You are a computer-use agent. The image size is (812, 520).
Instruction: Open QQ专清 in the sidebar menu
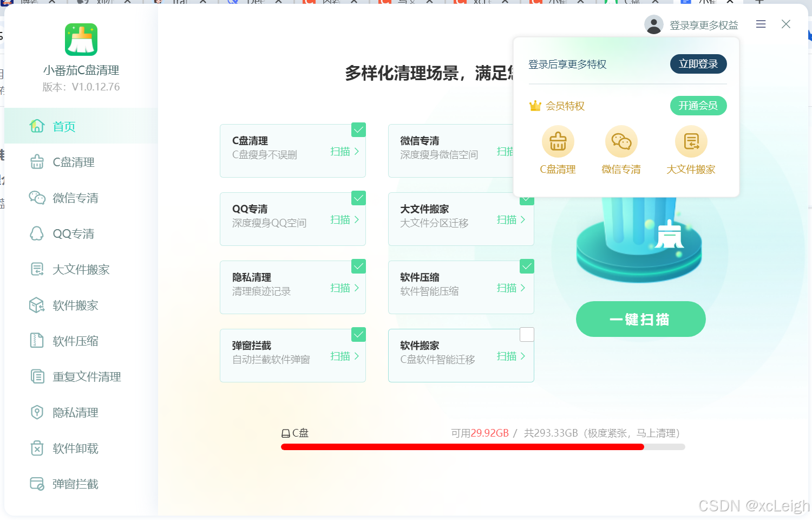[x=81, y=233]
